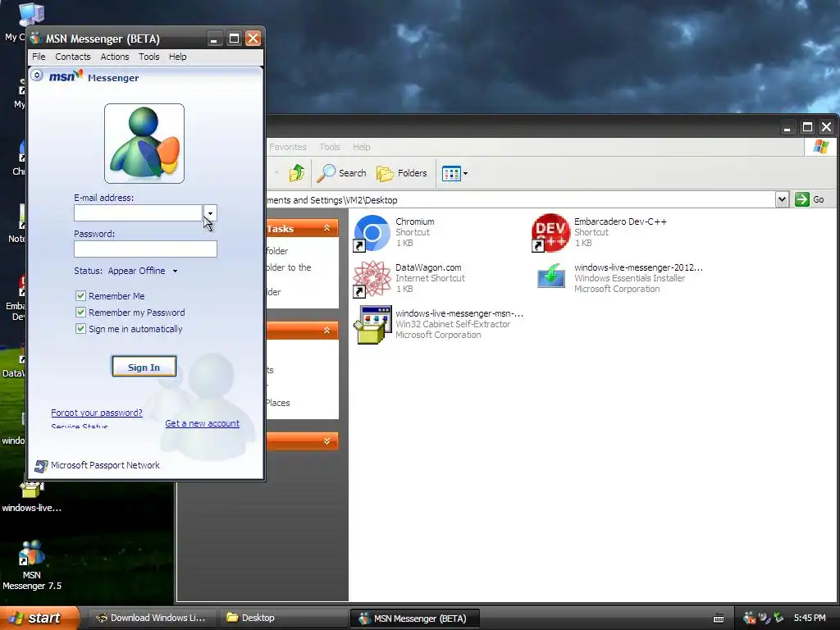Open the Actions menu in Messenger

[115, 57]
